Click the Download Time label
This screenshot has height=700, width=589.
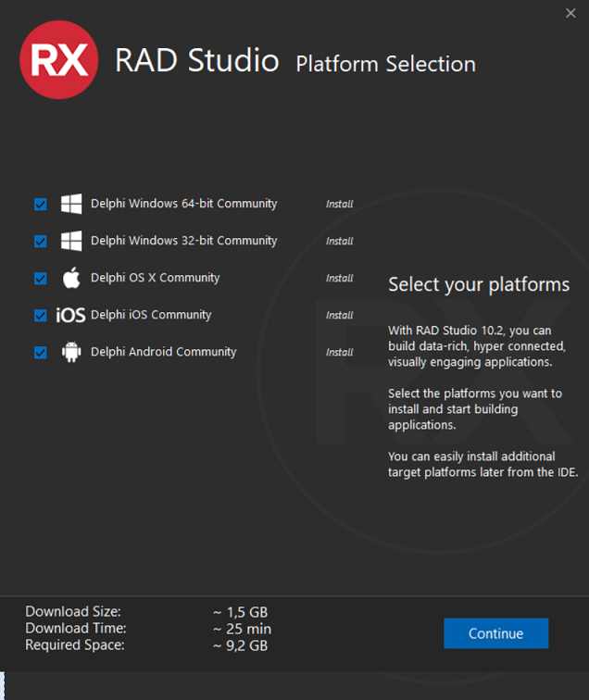(76, 628)
